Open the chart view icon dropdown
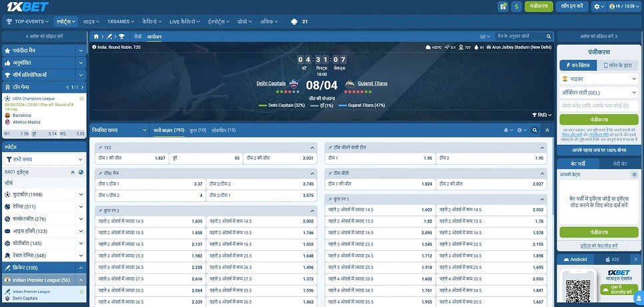644x307 pixels. (485, 36)
